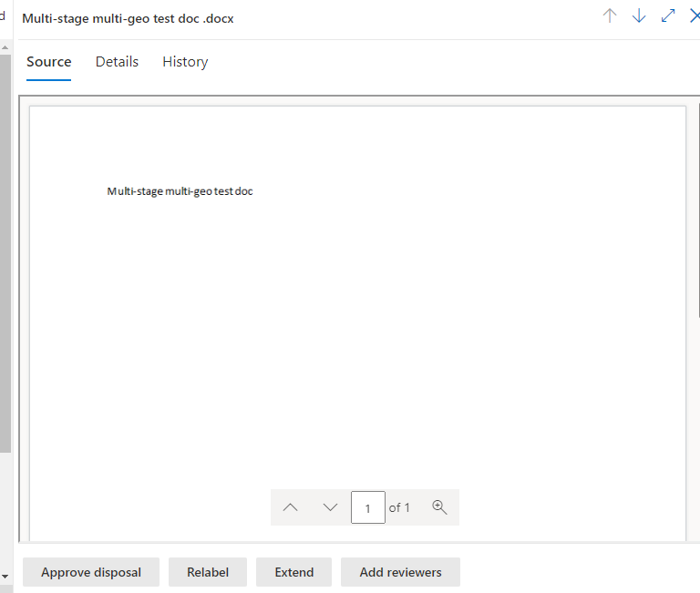This screenshot has width=700, height=593.
Task: Open the History tab
Action: (x=185, y=62)
